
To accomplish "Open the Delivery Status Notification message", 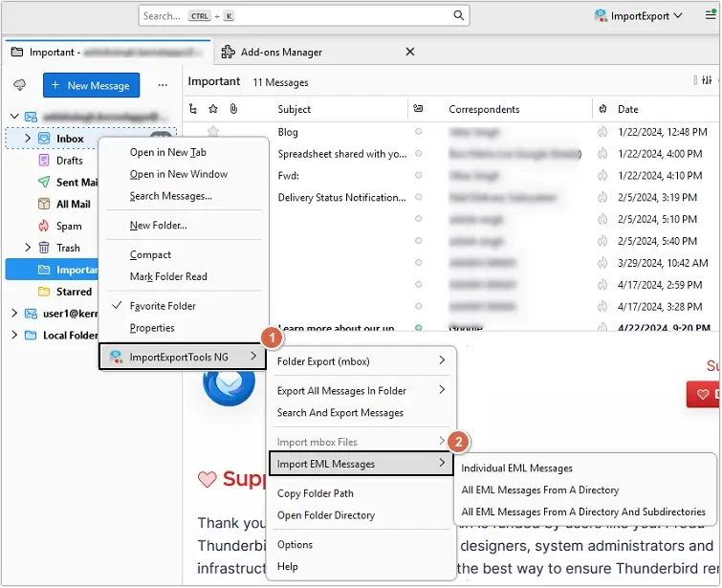I will (x=341, y=198).
